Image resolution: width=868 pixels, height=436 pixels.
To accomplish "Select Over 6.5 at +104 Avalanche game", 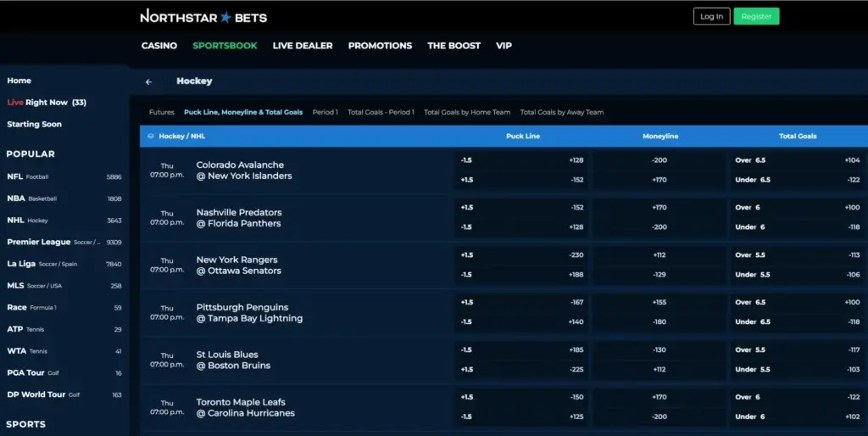I will point(797,160).
